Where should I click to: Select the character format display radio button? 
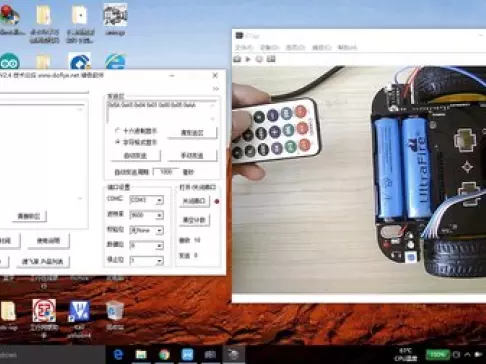tap(117, 142)
